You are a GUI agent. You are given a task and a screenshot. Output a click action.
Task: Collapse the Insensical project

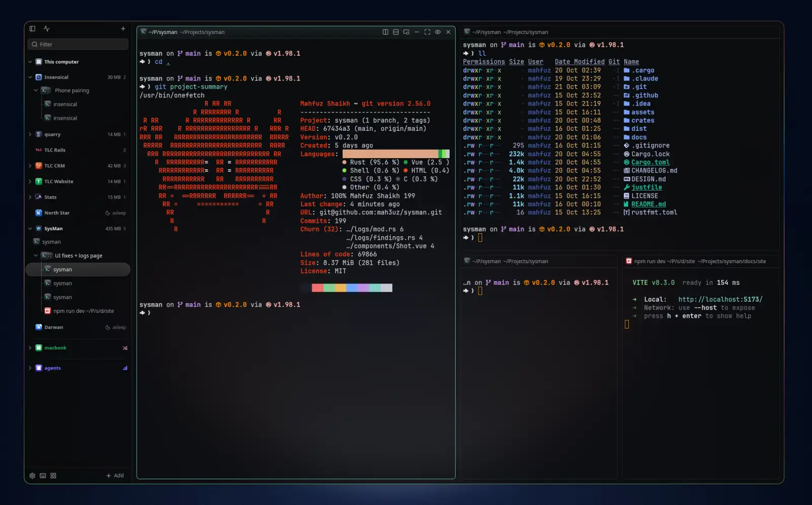[x=30, y=78]
